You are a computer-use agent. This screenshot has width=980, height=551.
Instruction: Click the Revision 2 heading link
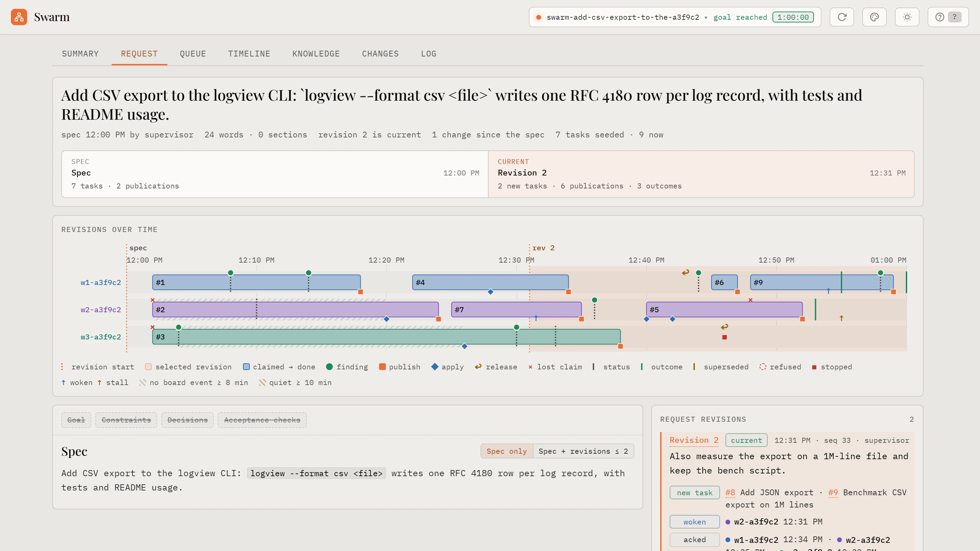694,440
